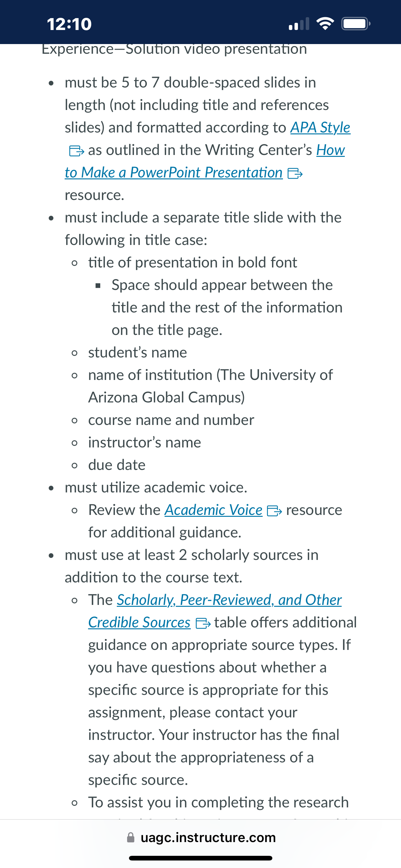Screen dimensions: 401x868
Task: Tap external-link icon after APA Style
Action: (77, 151)
